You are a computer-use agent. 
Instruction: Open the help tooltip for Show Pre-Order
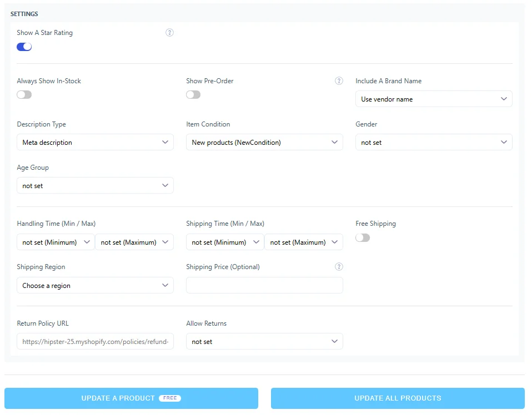[x=339, y=80]
